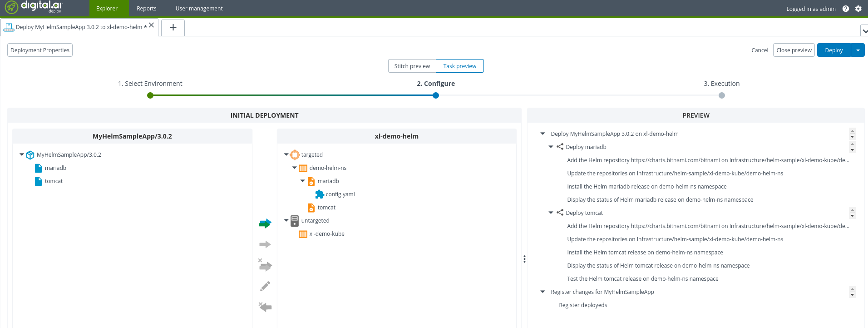Image resolution: width=868 pixels, height=328 pixels.
Task: Collapse the demo-helm-ns node
Action: [x=294, y=168]
